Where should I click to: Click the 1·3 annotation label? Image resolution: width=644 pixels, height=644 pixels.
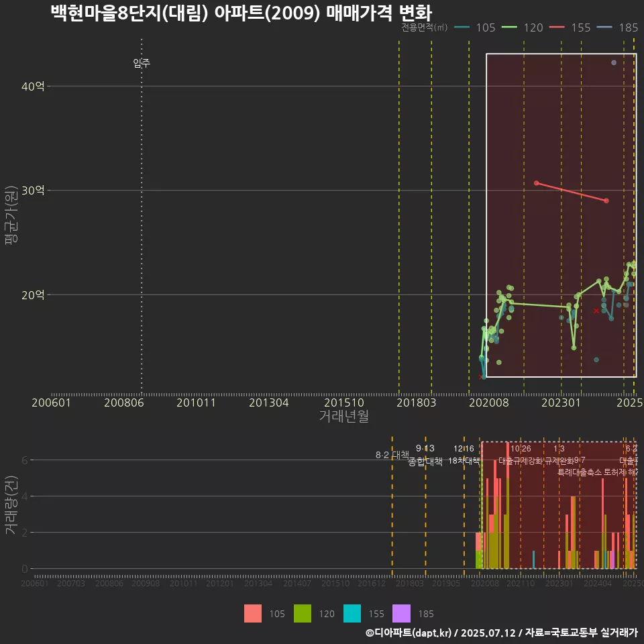(x=559, y=449)
